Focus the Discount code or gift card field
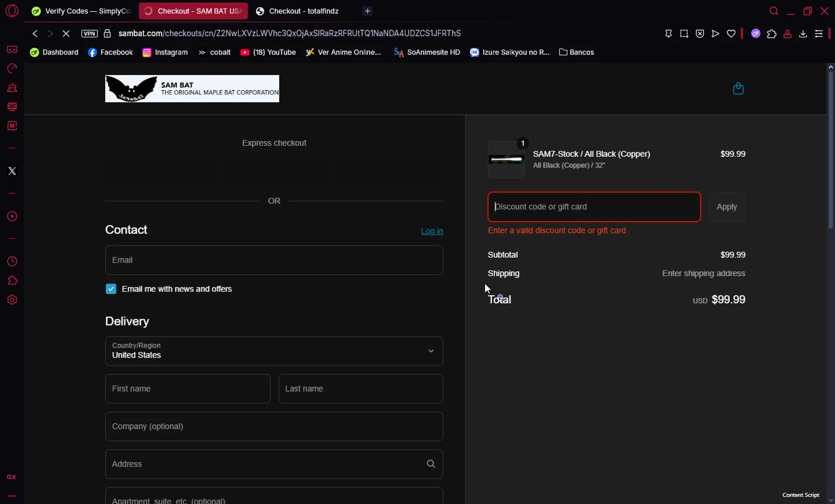 coord(594,206)
